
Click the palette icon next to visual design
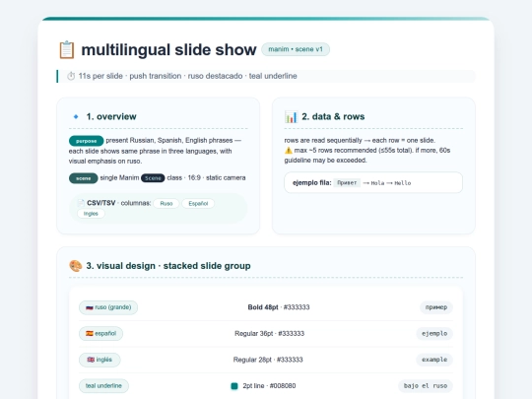[75, 266]
